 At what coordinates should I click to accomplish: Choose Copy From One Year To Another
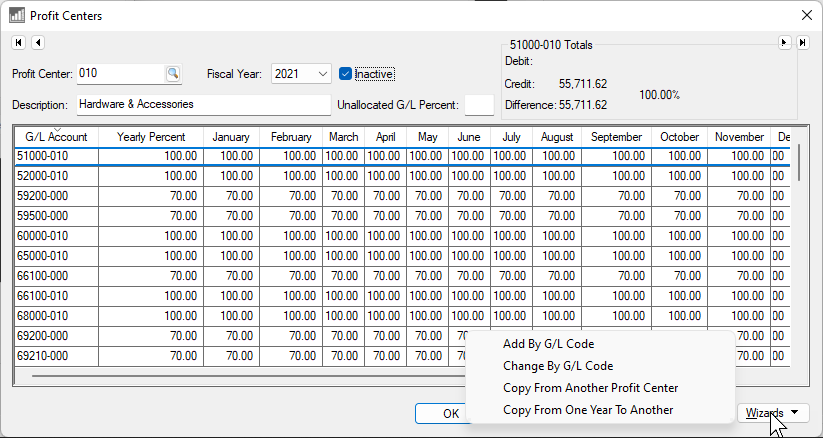[x=588, y=410]
